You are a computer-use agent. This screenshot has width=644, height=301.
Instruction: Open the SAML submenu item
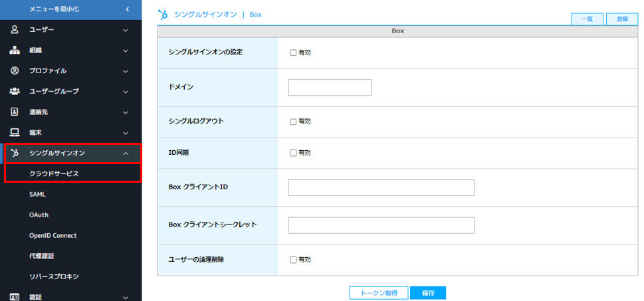coord(37,195)
